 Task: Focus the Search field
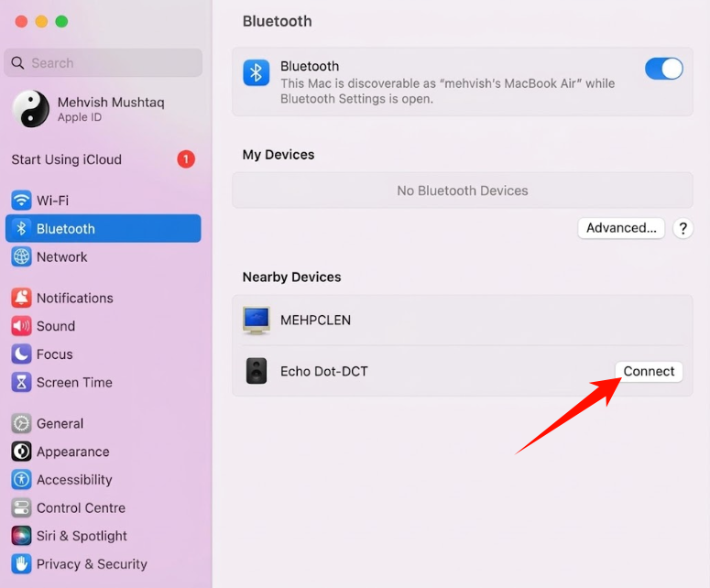click(104, 63)
